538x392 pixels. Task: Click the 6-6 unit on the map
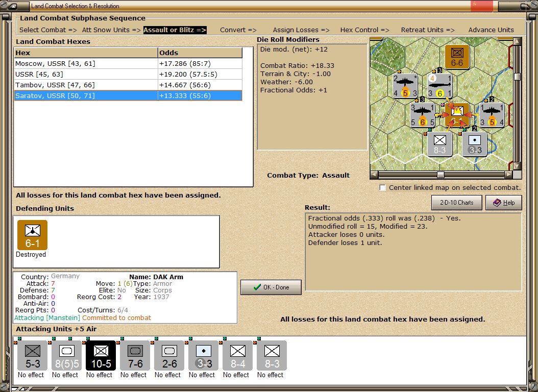457,57
